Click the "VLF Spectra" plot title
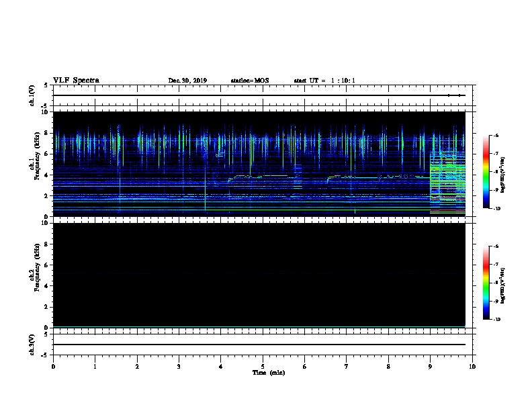Viewport: 532px width, 411px height. (x=76, y=81)
